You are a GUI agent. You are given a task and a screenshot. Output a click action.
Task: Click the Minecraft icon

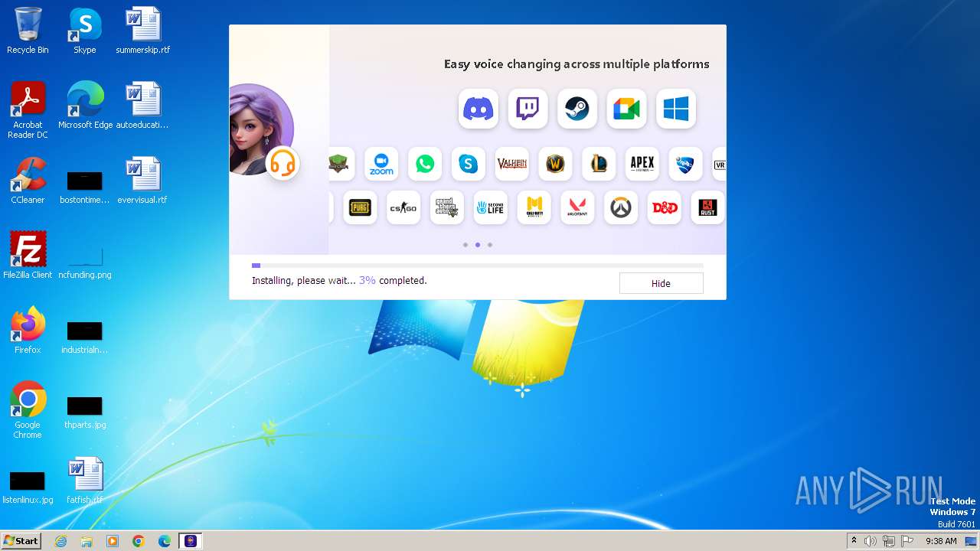point(341,164)
